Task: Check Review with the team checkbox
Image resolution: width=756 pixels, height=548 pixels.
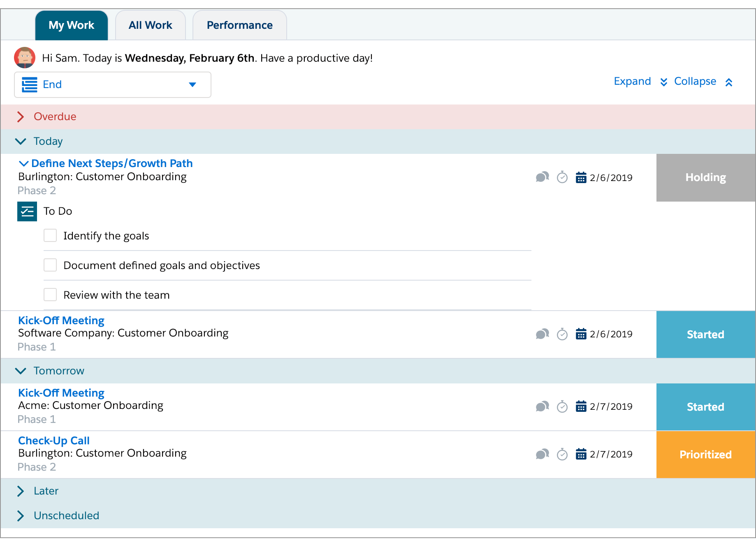Action: tap(50, 295)
